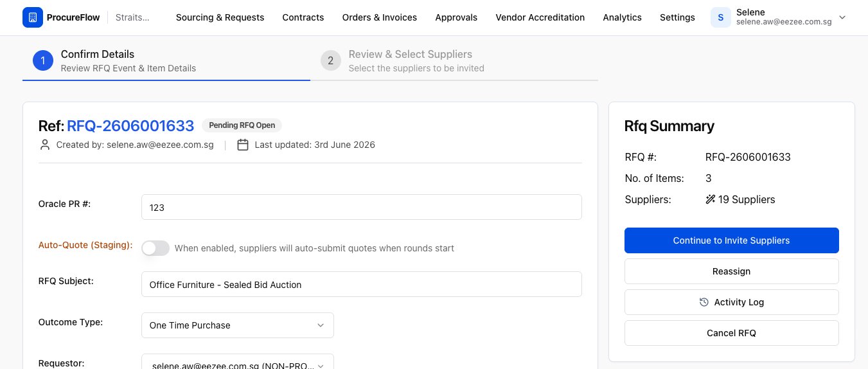Viewport: 868px width, 369px height.
Task: Click the ProcureFlow brand name
Action: [x=73, y=17]
